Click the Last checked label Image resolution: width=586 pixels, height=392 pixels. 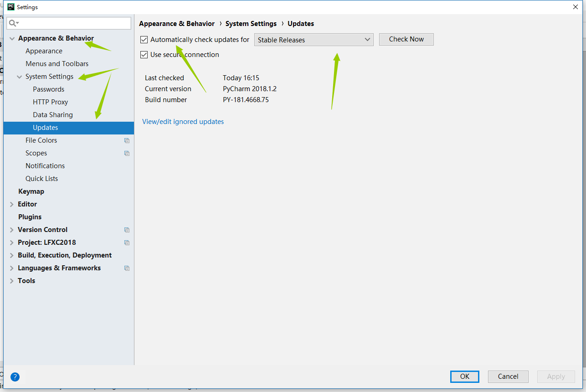click(164, 78)
